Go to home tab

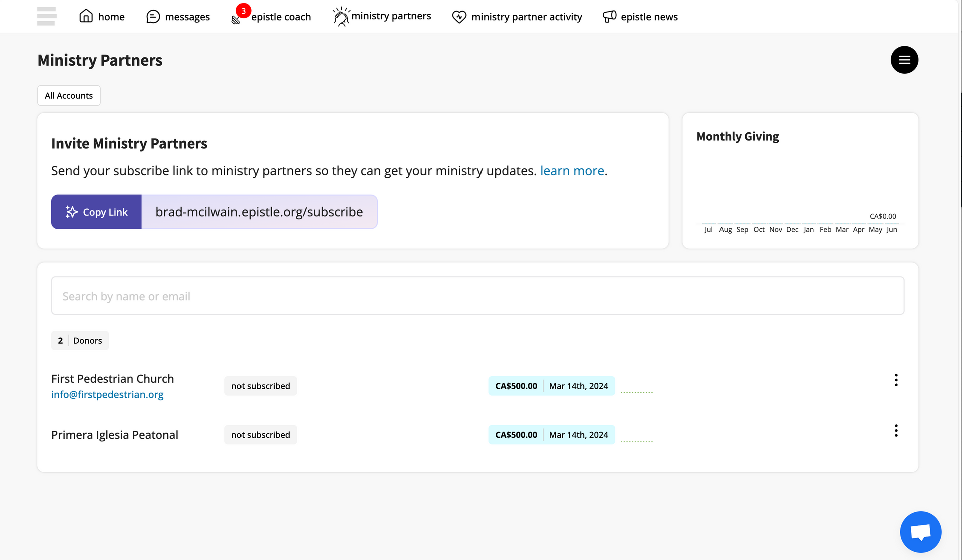(102, 17)
